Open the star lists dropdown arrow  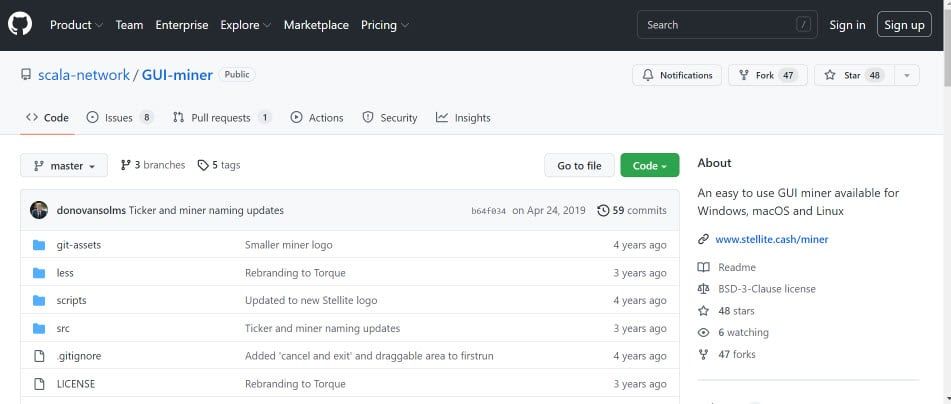tap(907, 75)
